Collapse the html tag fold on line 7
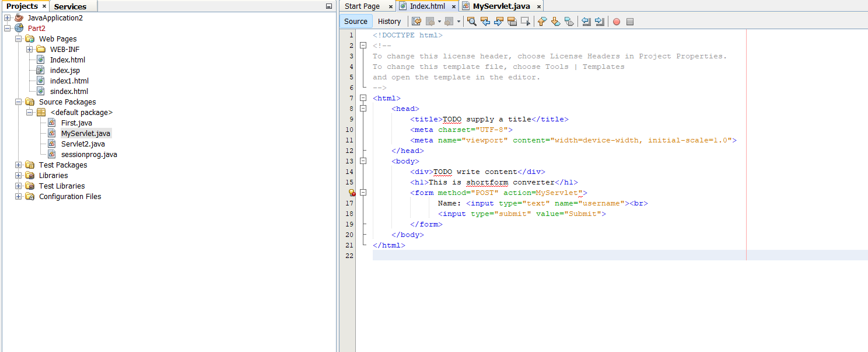Viewport: 868px width, 352px height. [363, 98]
